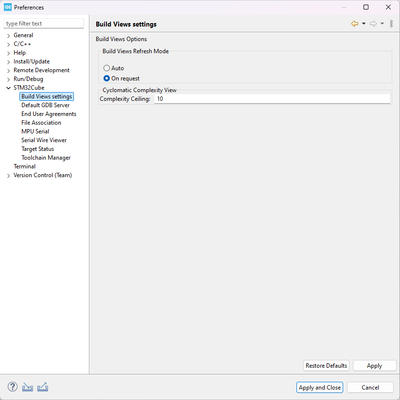Screen dimensions: 400x400
Task: Select Run/Debug category label
Action: click(x=28, y=79)
